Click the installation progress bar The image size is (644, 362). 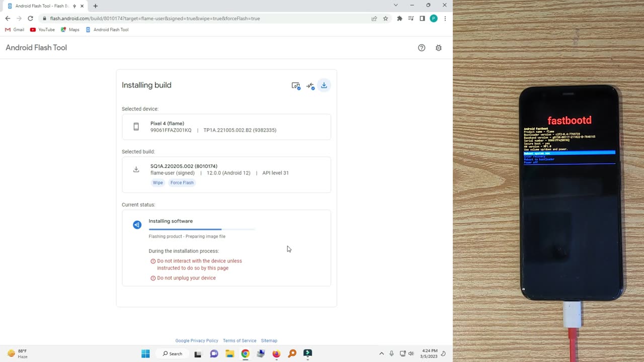point(202,229)
